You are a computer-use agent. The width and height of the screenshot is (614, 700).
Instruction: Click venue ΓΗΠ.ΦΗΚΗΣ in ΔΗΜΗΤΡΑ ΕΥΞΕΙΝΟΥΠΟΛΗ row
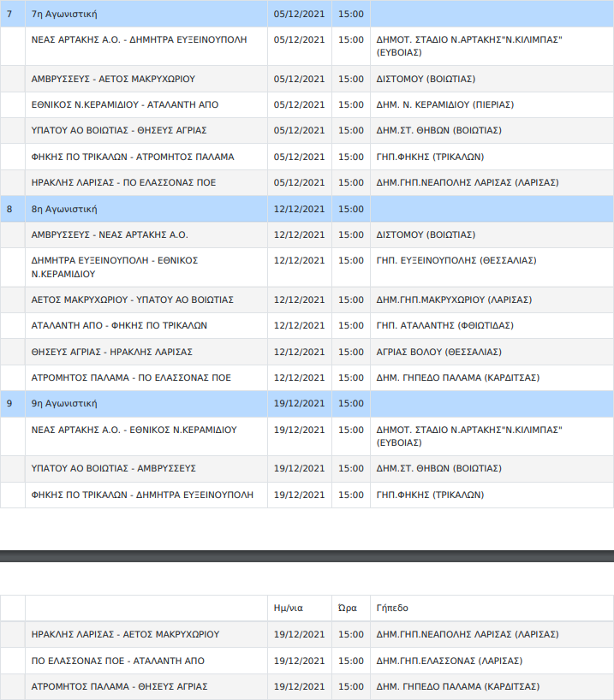point(430,495)
